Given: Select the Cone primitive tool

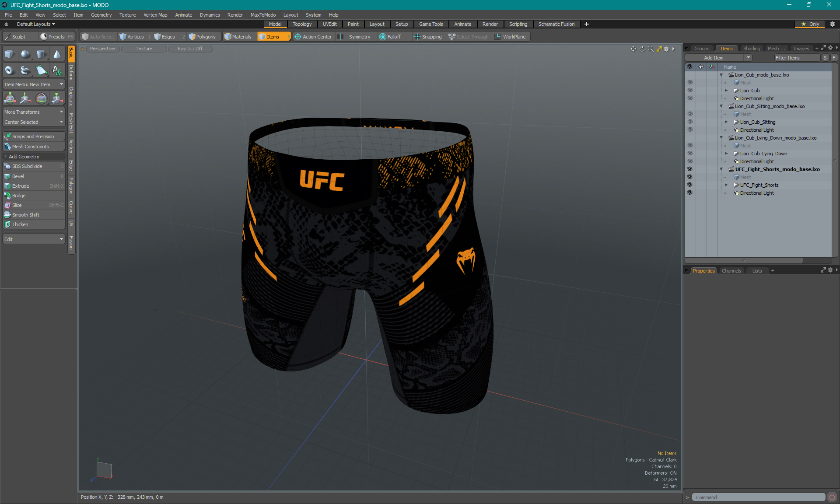Looking at the screenshot, I should [x=57, y=54].
